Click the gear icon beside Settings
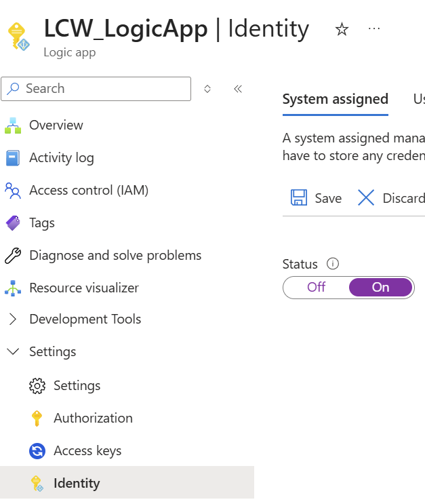 [37, 386]
